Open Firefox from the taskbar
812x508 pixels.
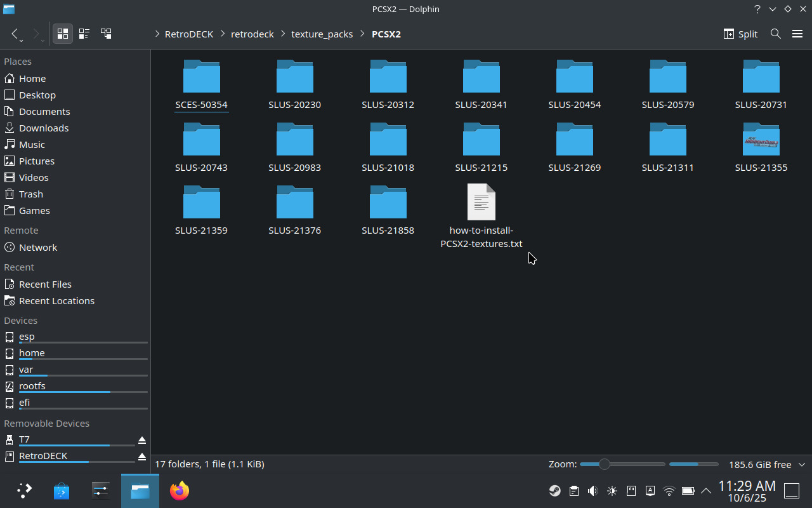180,491
